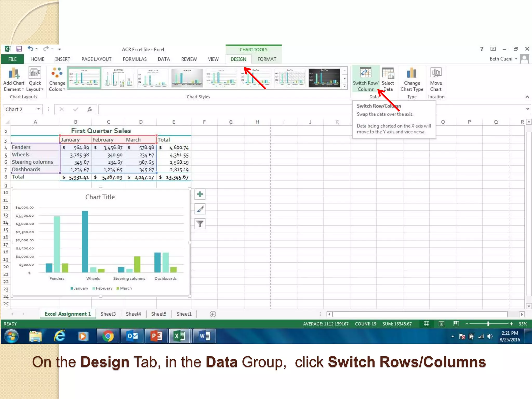Click the Save icon in quick access toolbar
The height and width of the screenshot is (399, 532).
19,49
